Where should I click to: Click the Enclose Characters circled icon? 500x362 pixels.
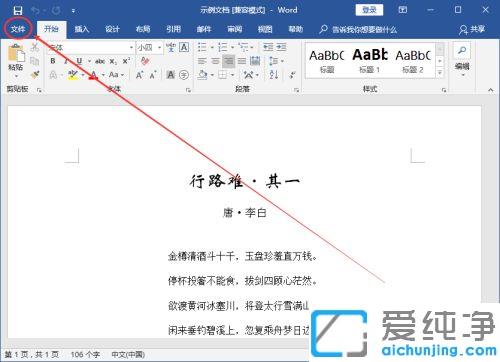[x=184, y=75]
